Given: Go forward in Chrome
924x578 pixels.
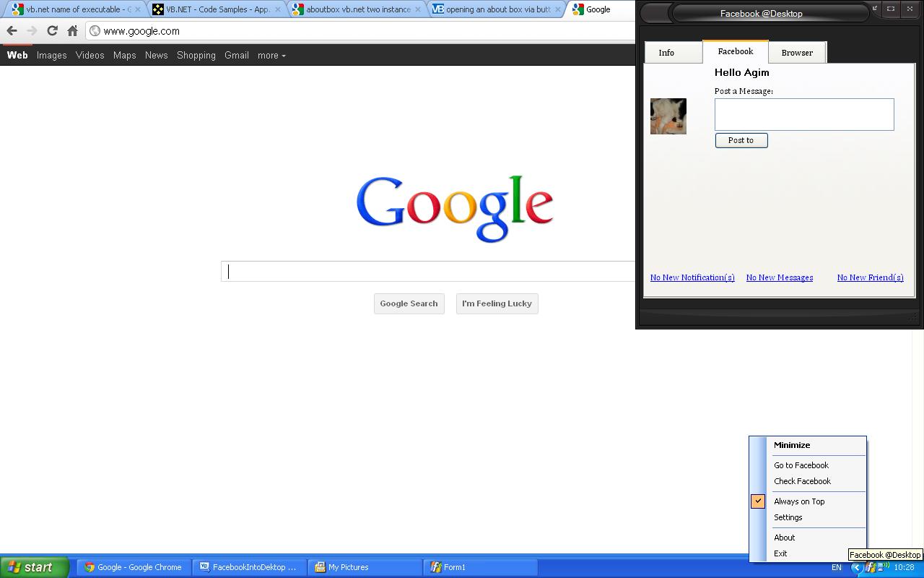Looking at the screenshot, I should pos(32,31).
